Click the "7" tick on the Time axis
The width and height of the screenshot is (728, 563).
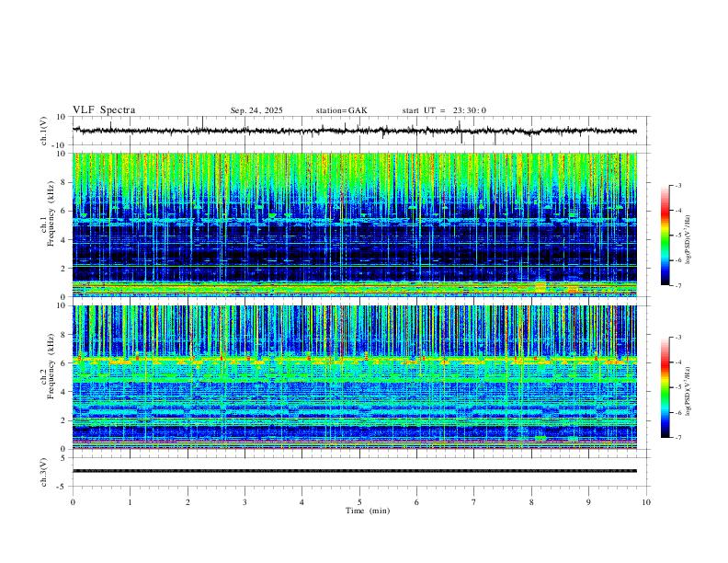(x=474, y=502)
